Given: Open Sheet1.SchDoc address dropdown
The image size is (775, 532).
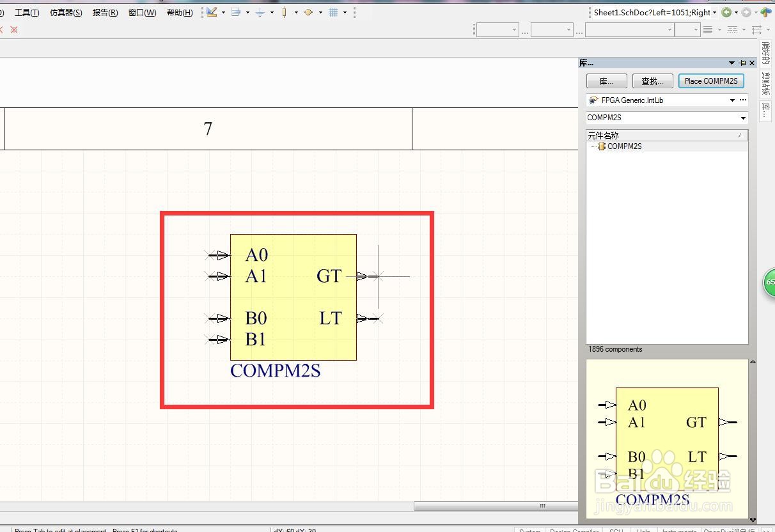Looking at the screenshot, I should click(714, 12).
